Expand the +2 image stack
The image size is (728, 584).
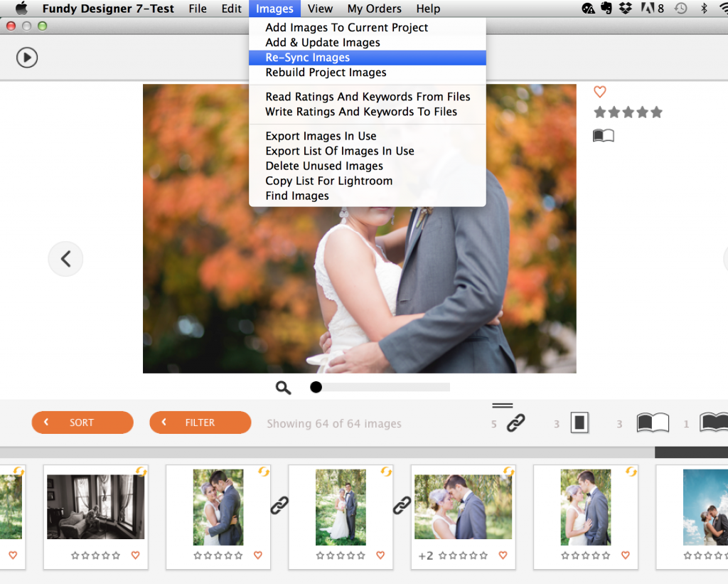(x=426, y=556)
